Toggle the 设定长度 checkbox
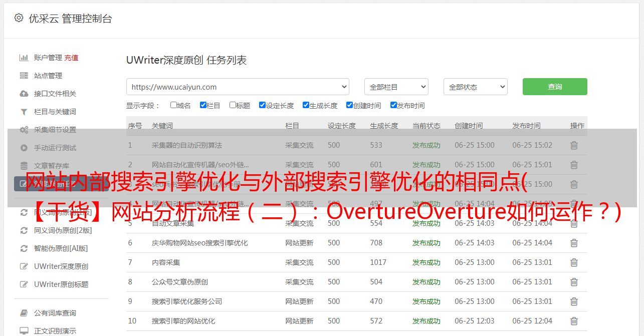Image resolution: width=644 pixels, height=336 pixels. (262, 105)
